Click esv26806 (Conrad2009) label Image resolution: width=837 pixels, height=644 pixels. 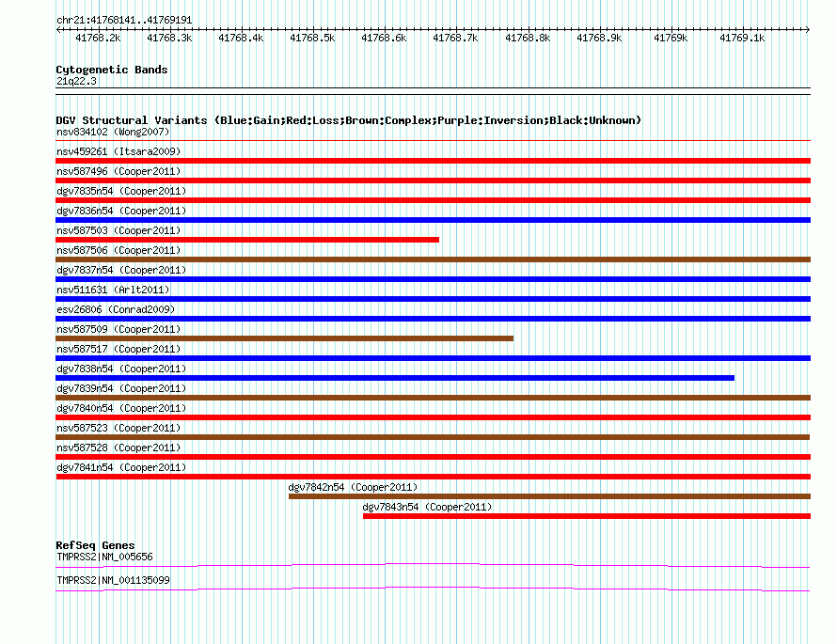click(116, 309)
